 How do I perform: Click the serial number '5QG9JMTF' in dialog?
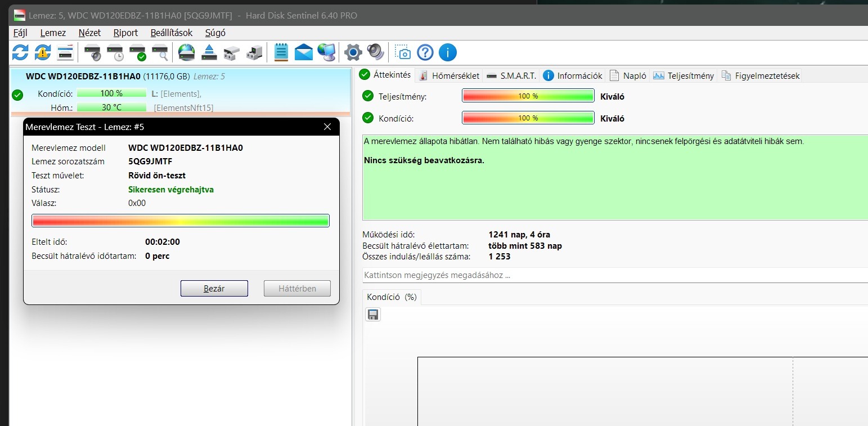coord(150,162)
